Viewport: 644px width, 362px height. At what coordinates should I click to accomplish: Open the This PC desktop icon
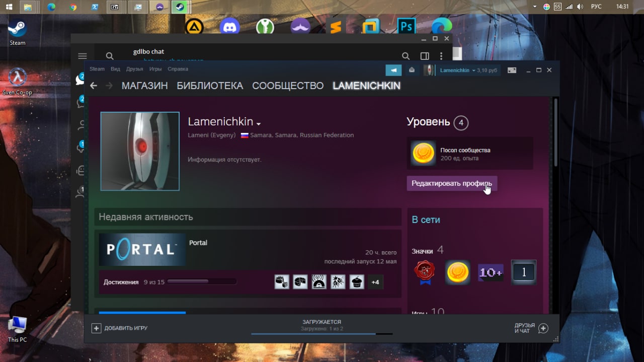pyautogui.click(x=17, y=328)
